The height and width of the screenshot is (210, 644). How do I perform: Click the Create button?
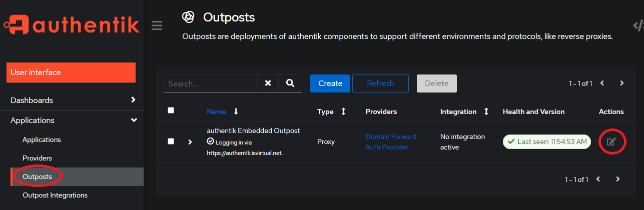click(330, 83)
